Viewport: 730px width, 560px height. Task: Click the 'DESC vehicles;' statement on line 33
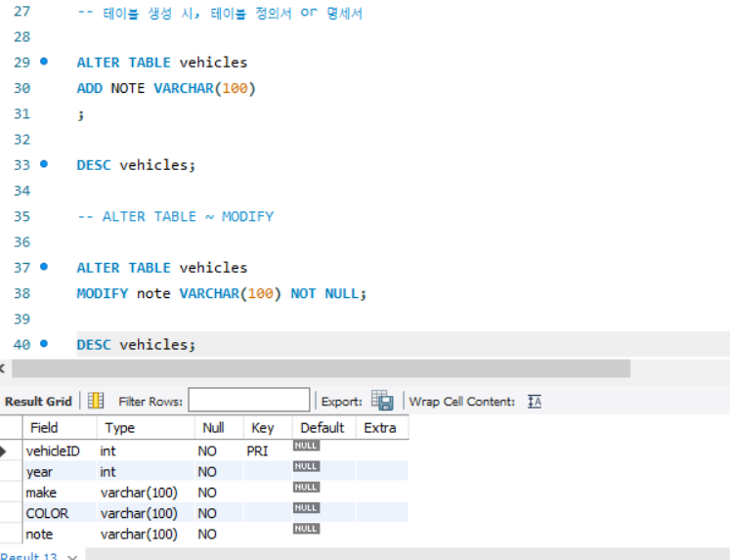click(136, 165)
